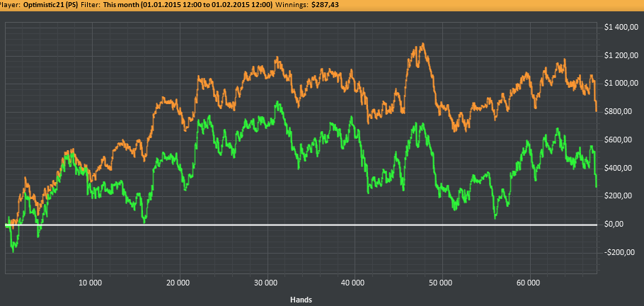Click the -$200,00 y-axis label

[621, 252]
